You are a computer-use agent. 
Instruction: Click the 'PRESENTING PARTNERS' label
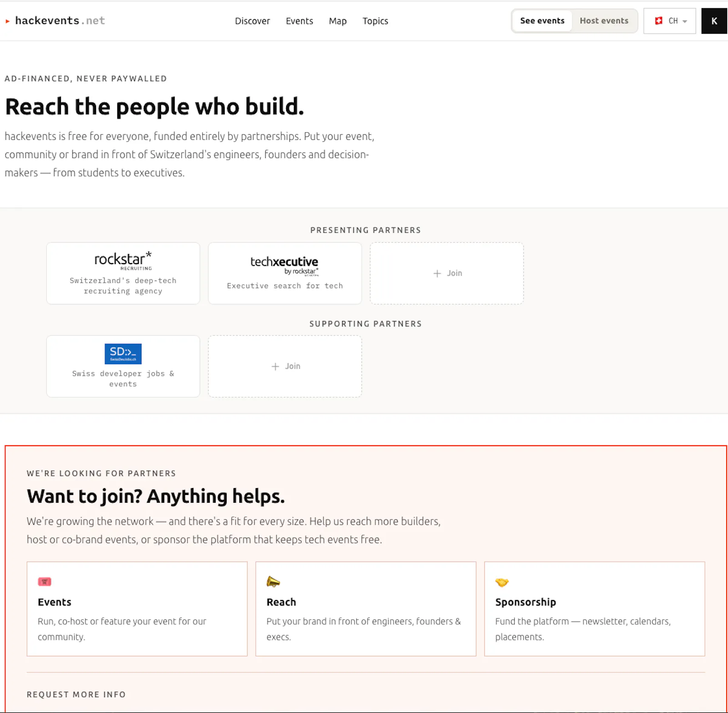click(366, 230)
